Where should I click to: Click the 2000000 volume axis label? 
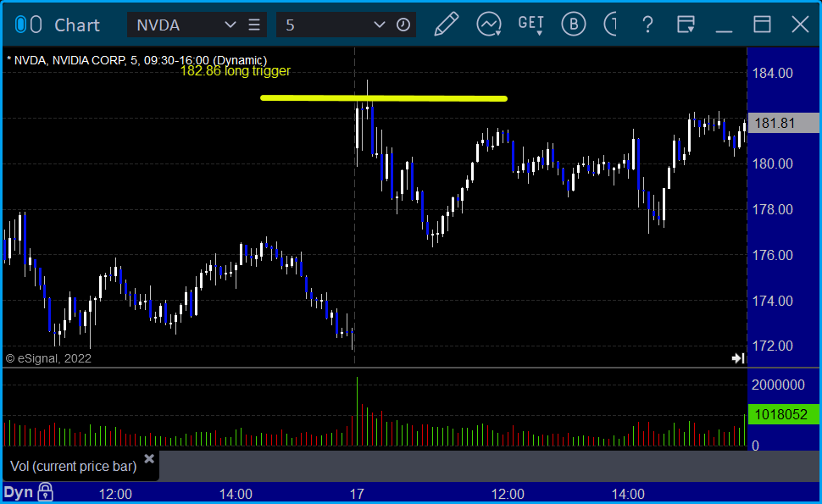pyautogui.click(x=778, y=385)
